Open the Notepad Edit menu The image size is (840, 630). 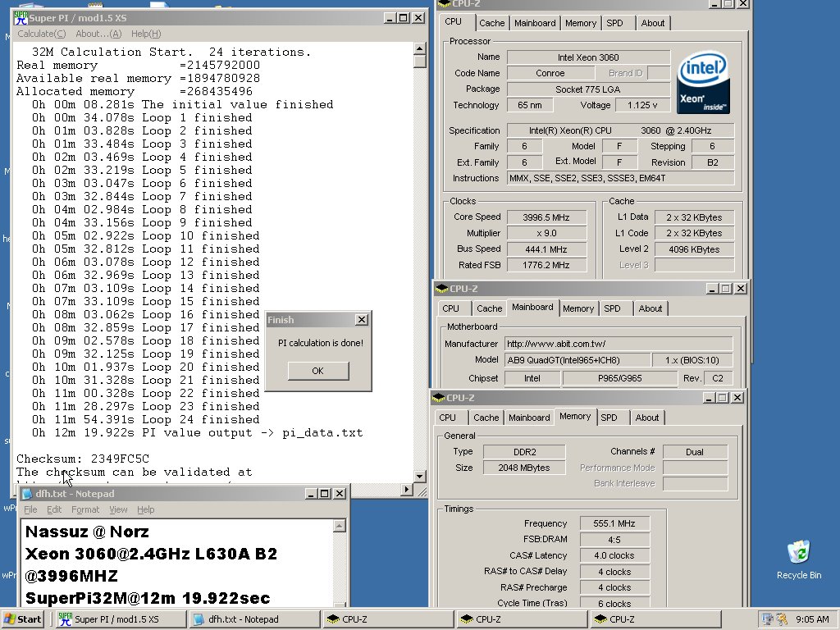click(x=54, y=509)
